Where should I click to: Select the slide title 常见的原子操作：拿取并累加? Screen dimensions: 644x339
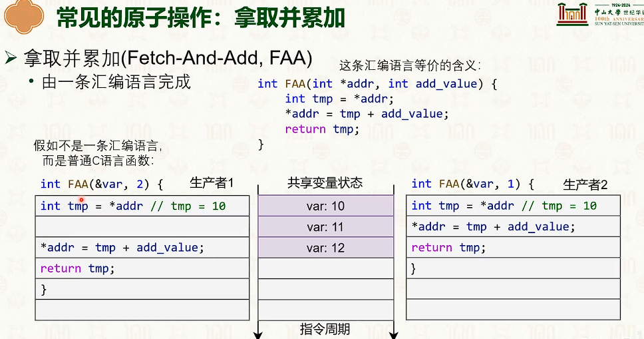(x=200, y=18)
